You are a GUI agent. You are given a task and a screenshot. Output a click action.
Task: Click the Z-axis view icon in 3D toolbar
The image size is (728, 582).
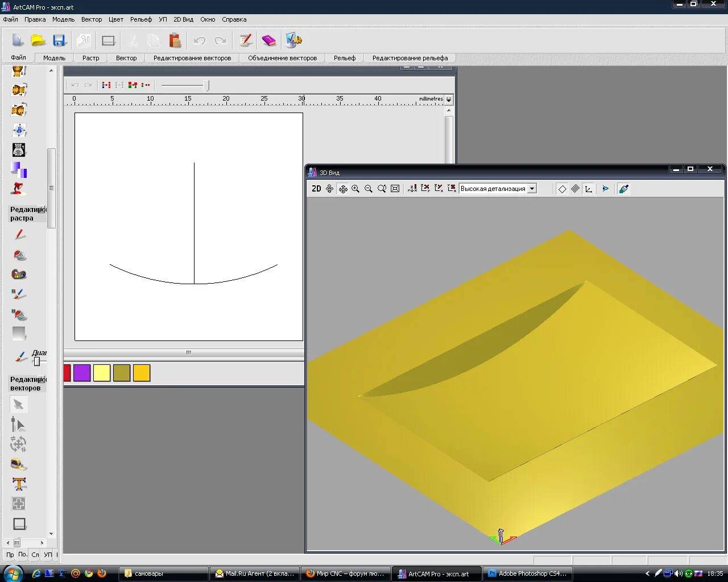pos(452,188)
